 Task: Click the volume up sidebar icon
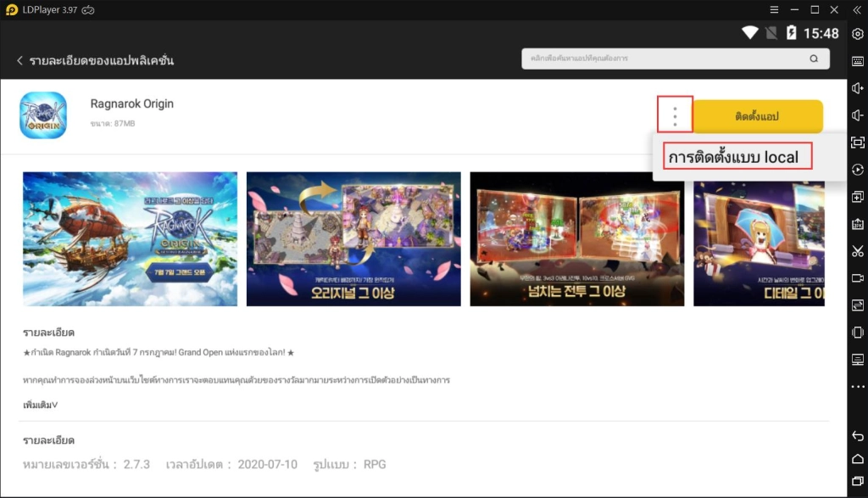(x=858, y=88)
